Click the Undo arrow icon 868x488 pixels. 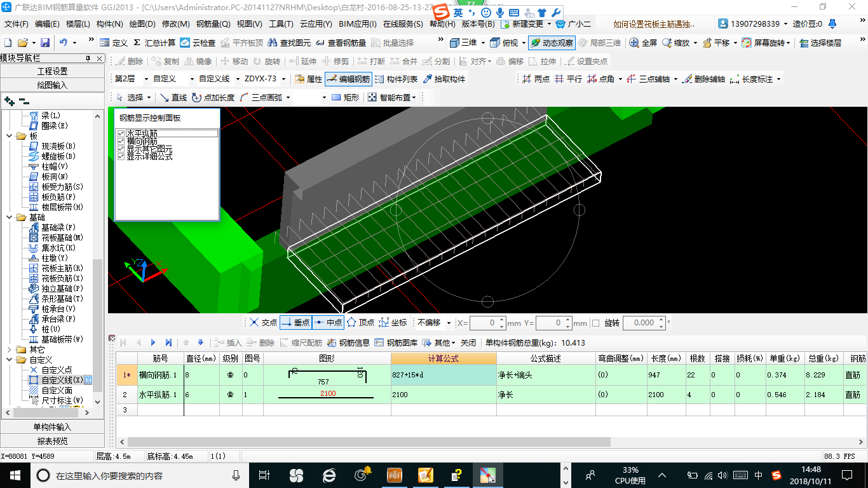64,43
